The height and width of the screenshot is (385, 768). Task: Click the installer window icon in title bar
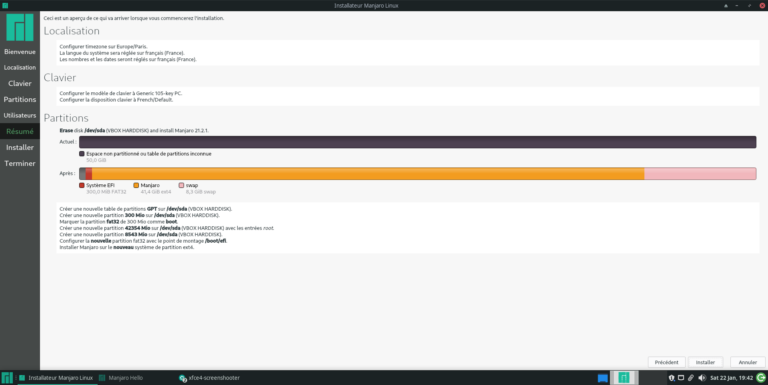[5, 5]
